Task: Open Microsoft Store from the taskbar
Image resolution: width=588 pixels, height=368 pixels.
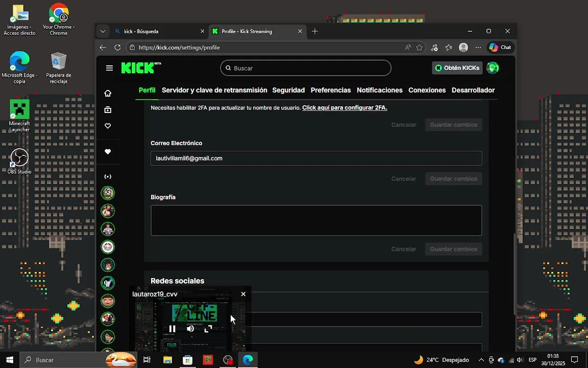Action: [x=187, y=360]
